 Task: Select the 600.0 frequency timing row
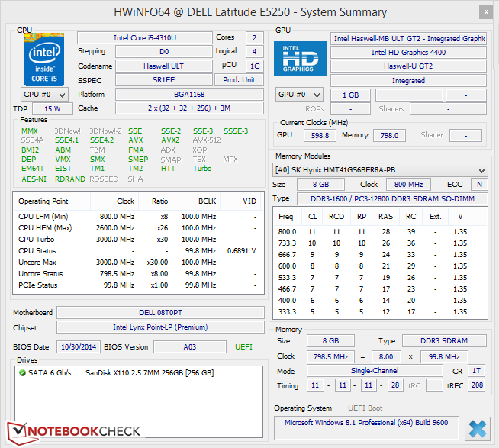380,266
